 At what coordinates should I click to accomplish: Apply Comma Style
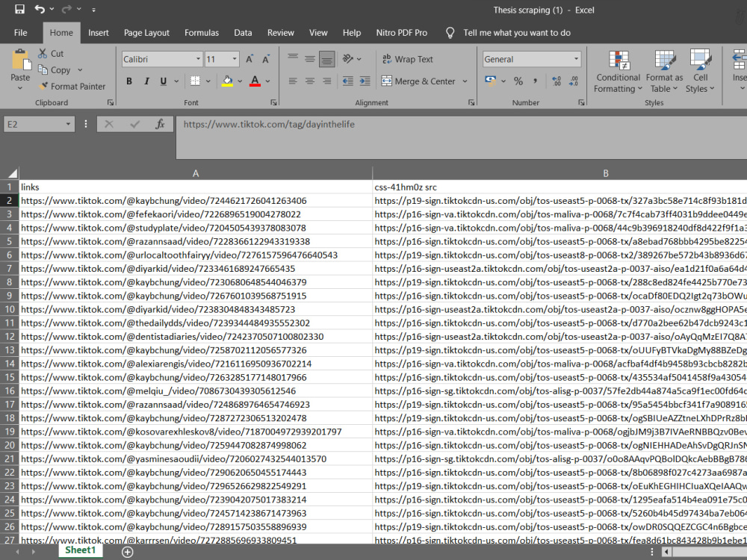[x=536, y=81]
